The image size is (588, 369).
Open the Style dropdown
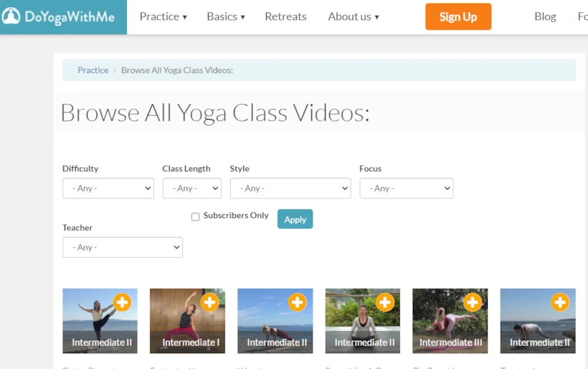coord(290,188)
